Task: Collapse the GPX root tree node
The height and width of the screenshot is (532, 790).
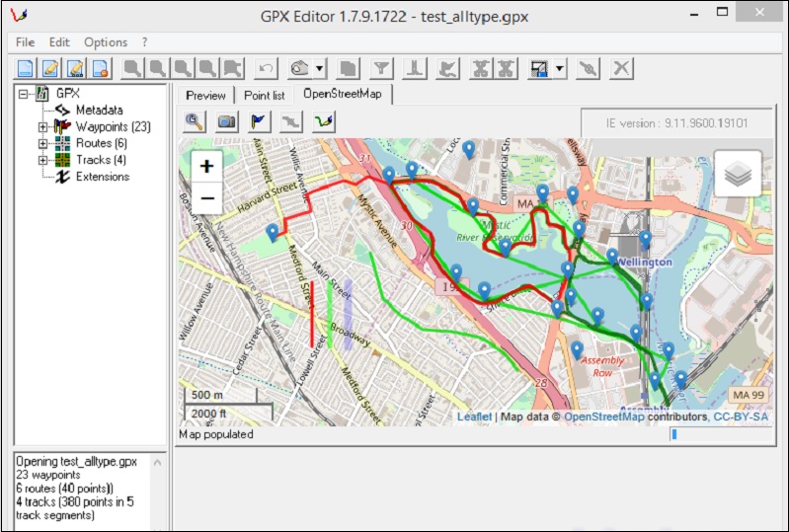Action: pos(23,94)
